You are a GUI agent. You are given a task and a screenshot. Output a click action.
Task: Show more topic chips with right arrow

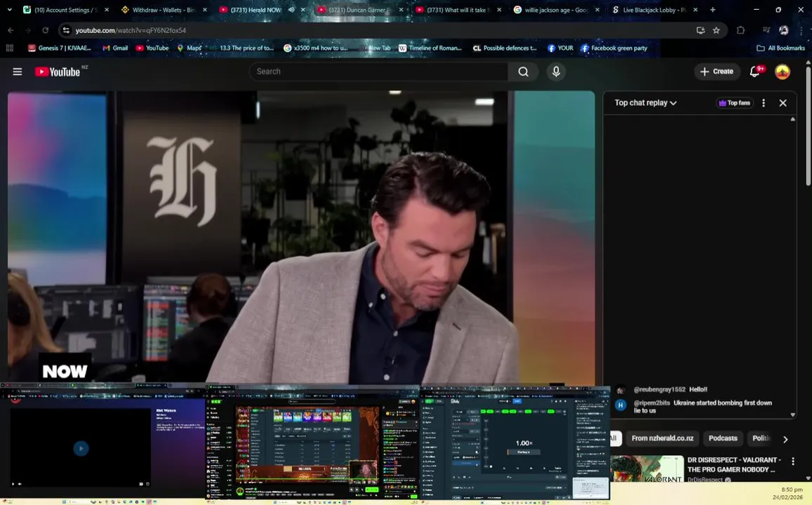[x=785, y=439]
